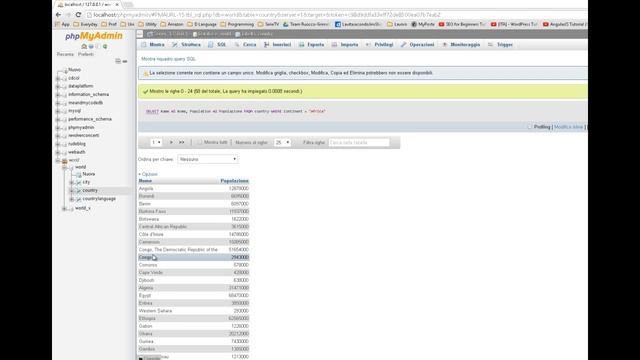Sort by the Popolazione column header

click(x=234, y=181)
